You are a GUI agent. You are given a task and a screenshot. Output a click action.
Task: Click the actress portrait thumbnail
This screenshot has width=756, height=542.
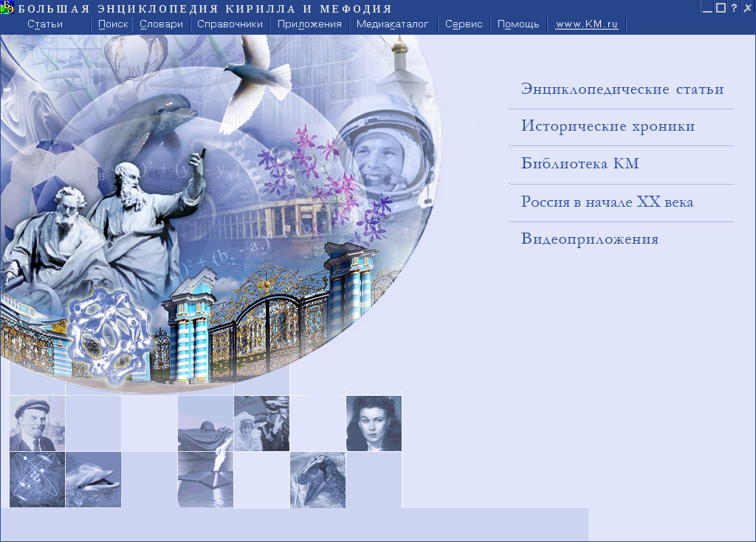pos(374,423)
